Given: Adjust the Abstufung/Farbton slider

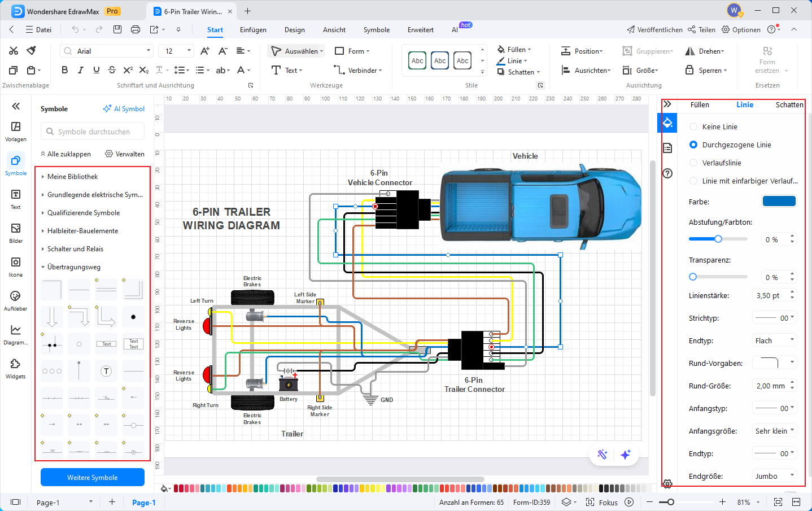Looking at the screenshot, I should click(718, 239).
